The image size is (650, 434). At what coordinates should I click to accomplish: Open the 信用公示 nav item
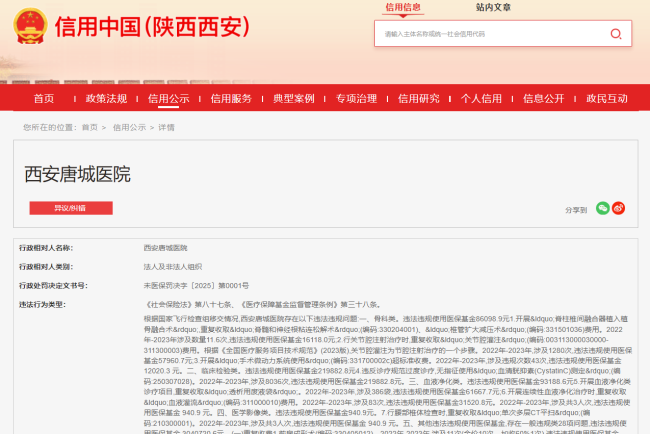(x=169, y=99)
